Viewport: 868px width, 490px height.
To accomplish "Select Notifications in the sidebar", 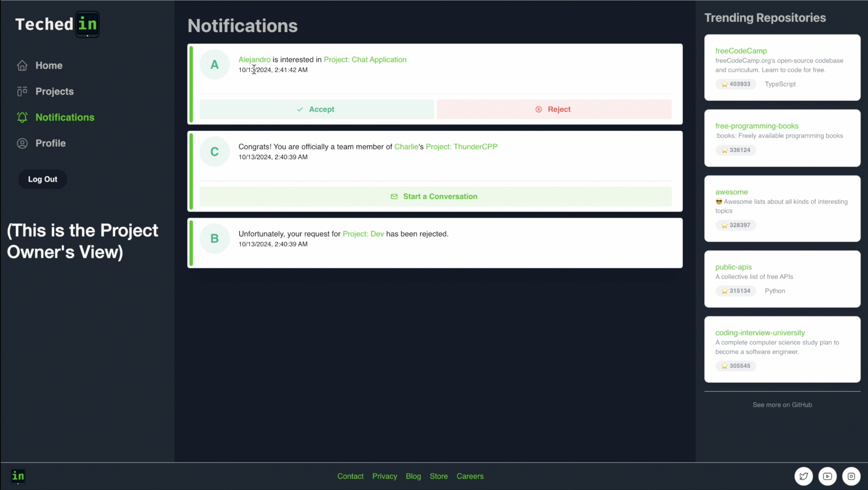I will (x=65, y=117).
